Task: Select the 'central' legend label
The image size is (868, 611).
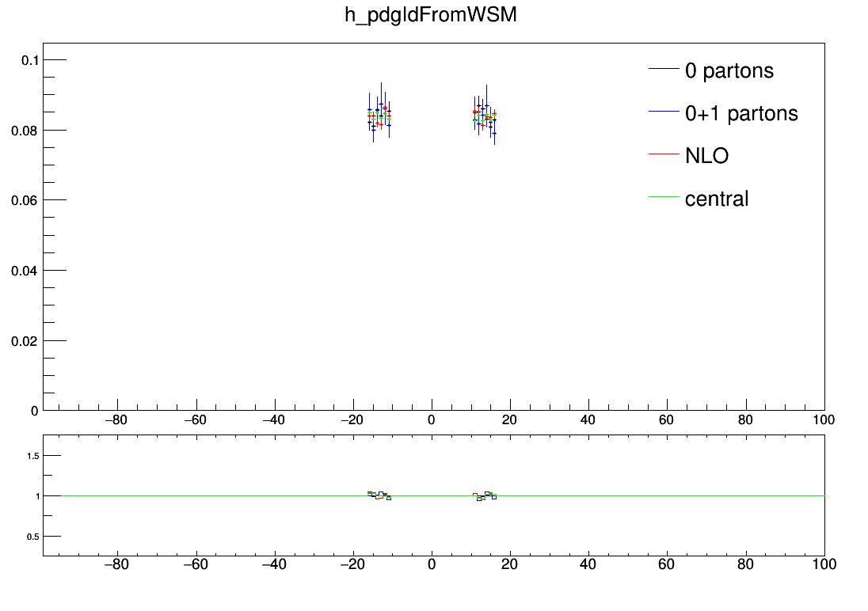Action: (717, 199)
